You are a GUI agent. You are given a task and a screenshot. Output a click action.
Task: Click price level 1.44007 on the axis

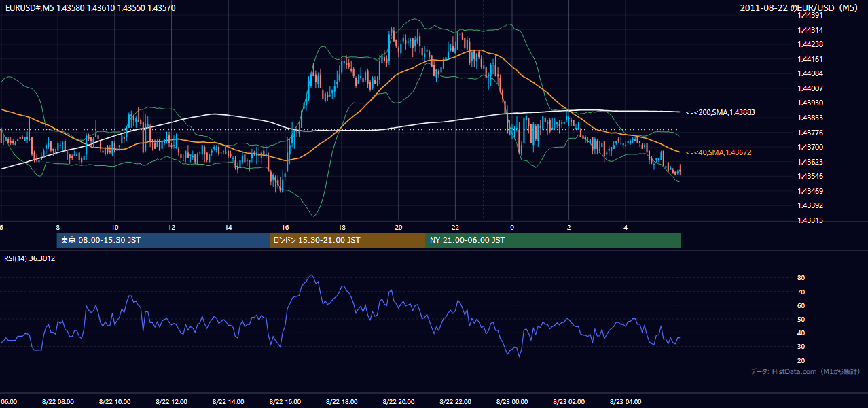[x=810, y=88]
